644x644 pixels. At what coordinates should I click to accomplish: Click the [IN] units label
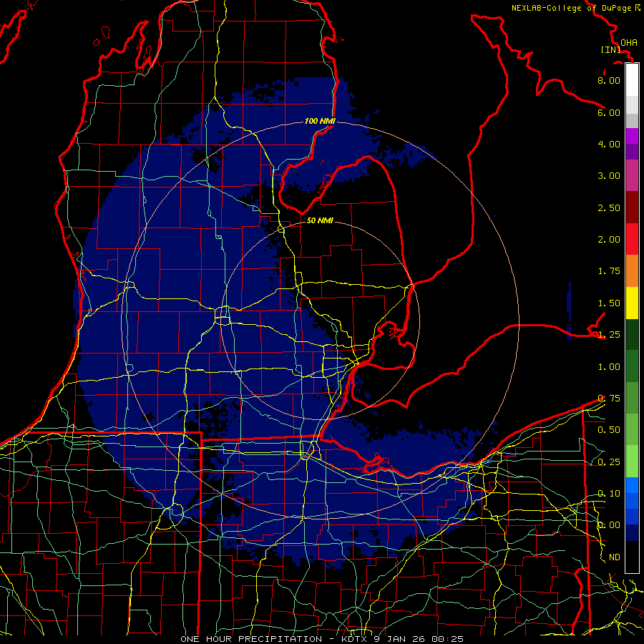click(x=610, y=49)
